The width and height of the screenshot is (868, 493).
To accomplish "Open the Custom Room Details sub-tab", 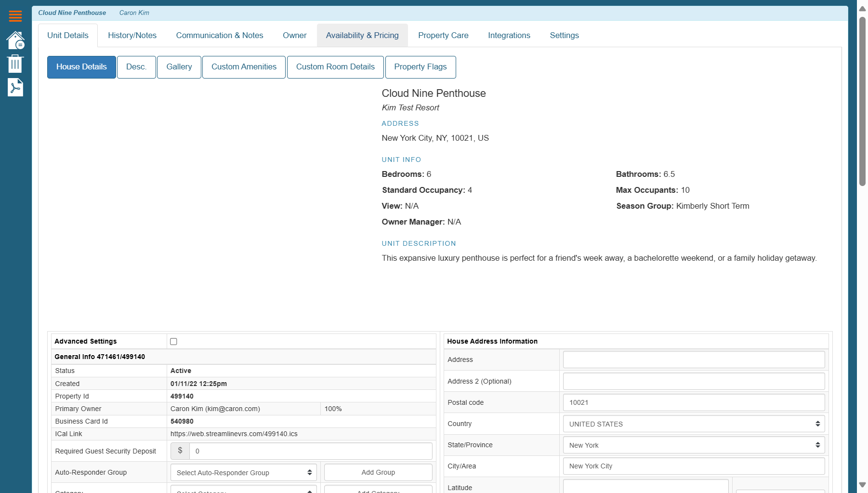I will pyautogui.click(x=335, y=67).
